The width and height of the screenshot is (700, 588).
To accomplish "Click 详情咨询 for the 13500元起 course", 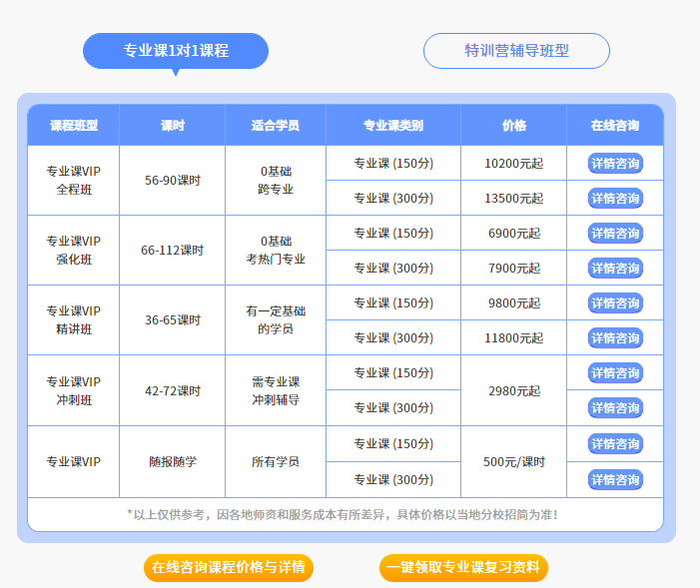I will coord(615,198).
